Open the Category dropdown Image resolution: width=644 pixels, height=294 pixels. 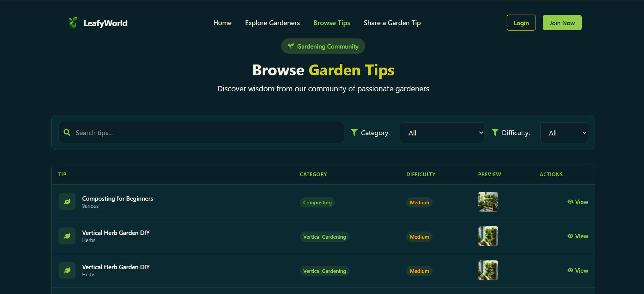tap(442, 133)
